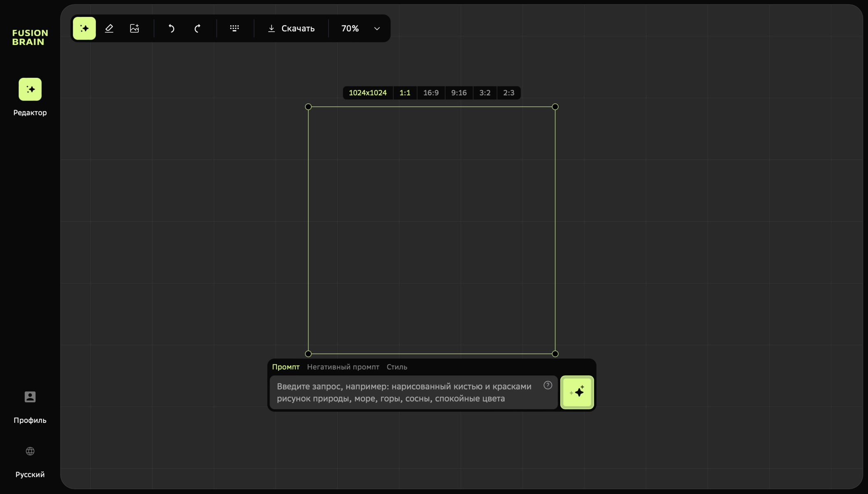Click the redo arrow
The height and width of the screenshot is (494, 868).
click(197, 28)
